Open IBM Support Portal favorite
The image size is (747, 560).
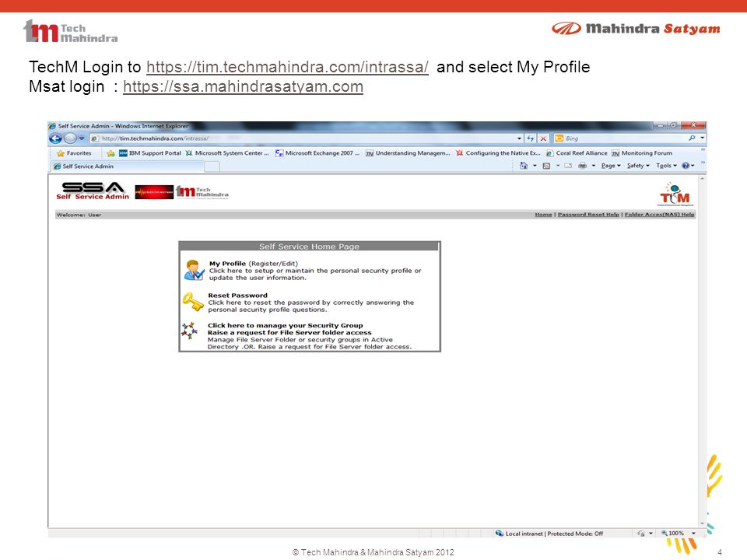pos(150,153)
